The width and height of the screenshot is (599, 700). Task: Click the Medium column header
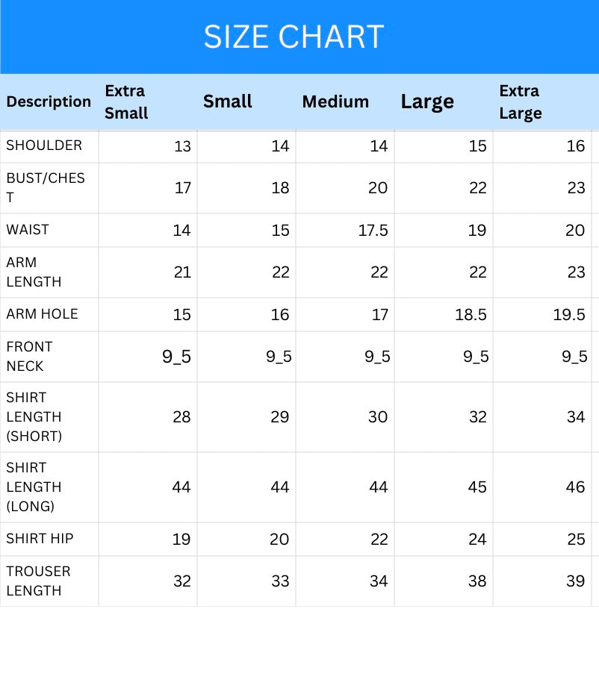click(x=335, y=101)
